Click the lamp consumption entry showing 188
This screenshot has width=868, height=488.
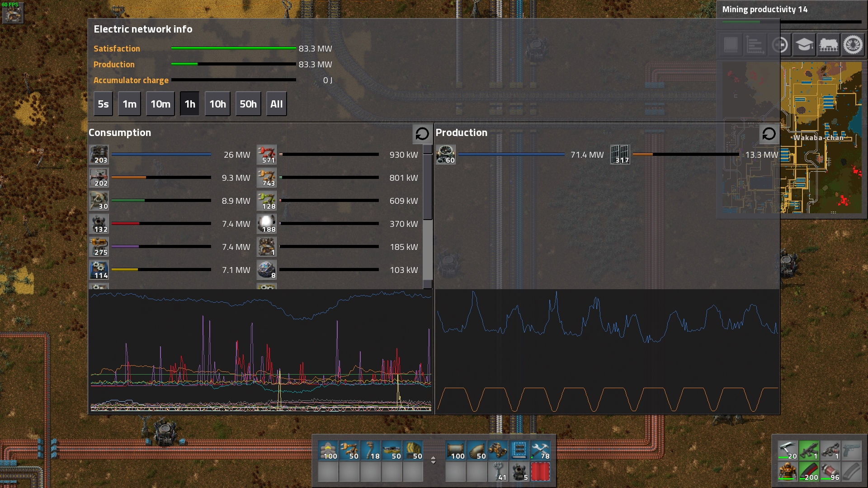point(266,224)
